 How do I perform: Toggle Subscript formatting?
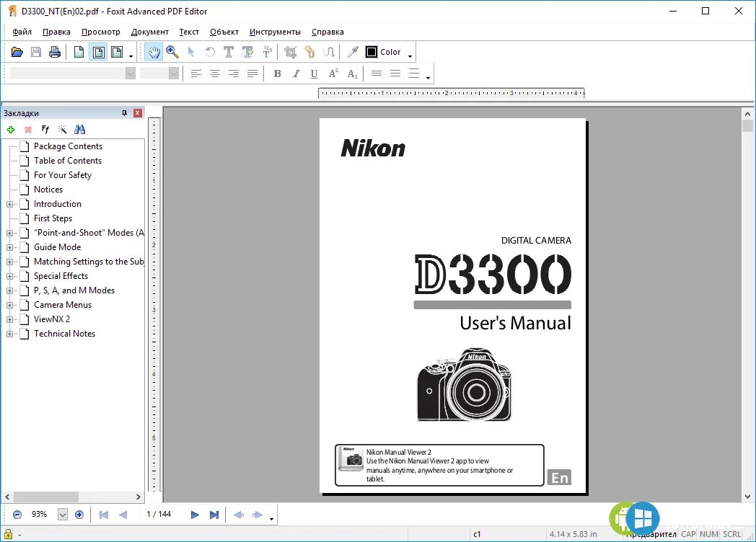coord(353,74)
